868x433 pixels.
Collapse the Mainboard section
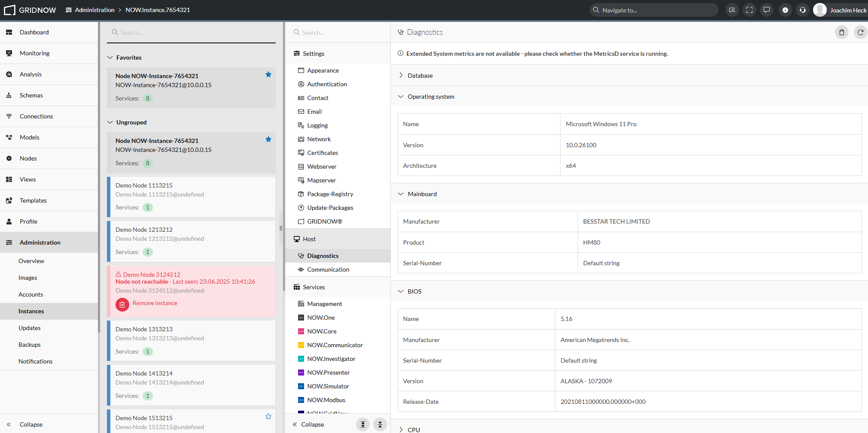click(629, 194)
